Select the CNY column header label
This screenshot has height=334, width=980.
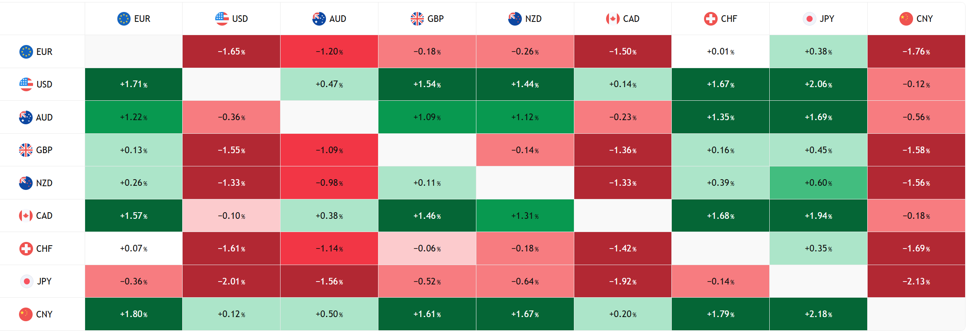pyautogui.click(x=924, y=19)
